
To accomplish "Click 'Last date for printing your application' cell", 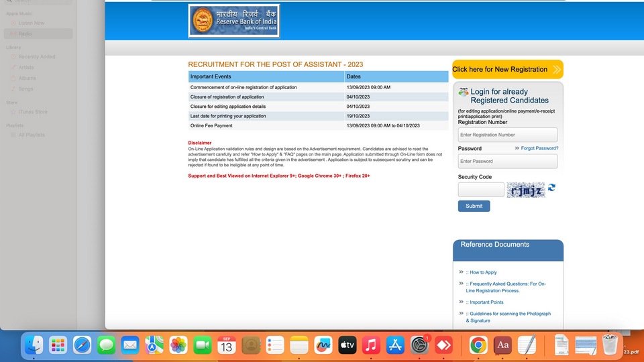I will (266, 116).
